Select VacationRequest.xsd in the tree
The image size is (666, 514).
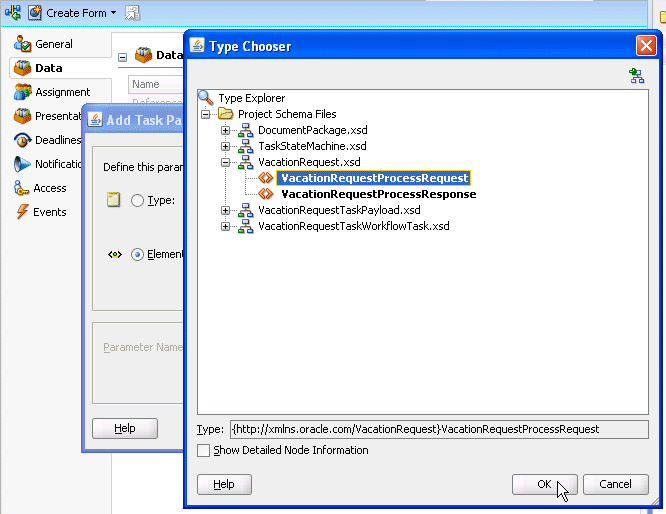click(x=309, y=162)
